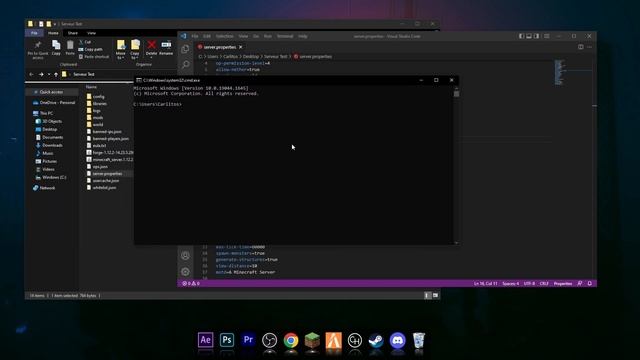Click VS Code feedback icon in status bar
The image size is (640, 360).
click(580, 283)
